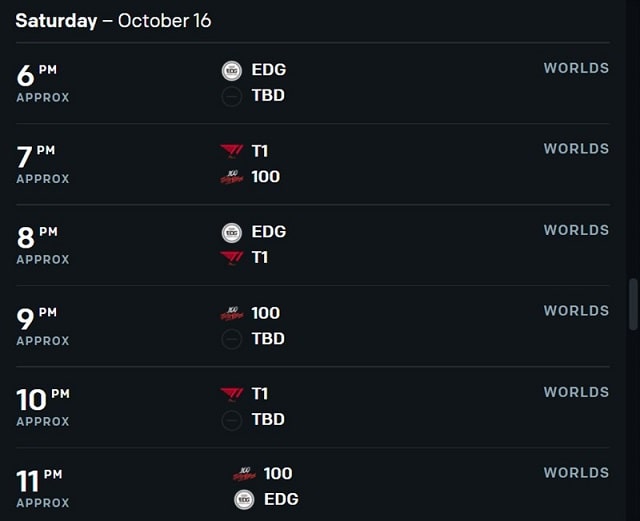Screen dimensions: 640x521
Task: Click the TBD placeholder icon at 6 PM
Action: pos(231,97)
